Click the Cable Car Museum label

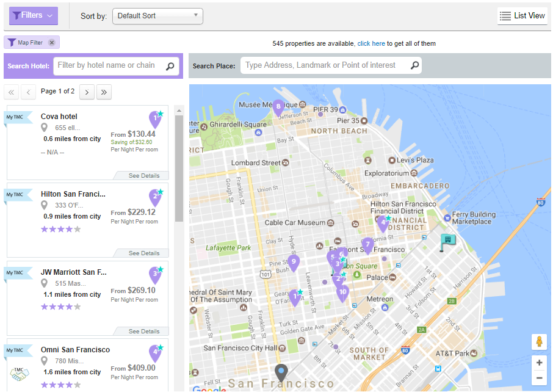pos(295,223)
